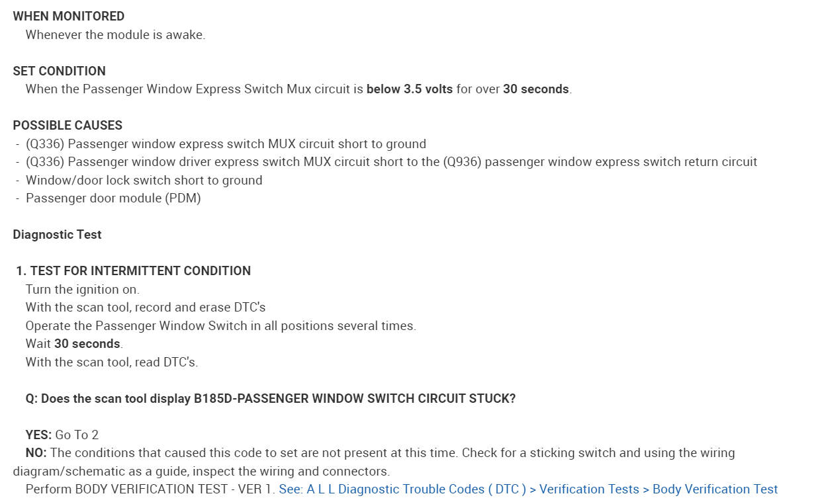
Task: Open the Body Verification Test link
Action: (715, 489)
